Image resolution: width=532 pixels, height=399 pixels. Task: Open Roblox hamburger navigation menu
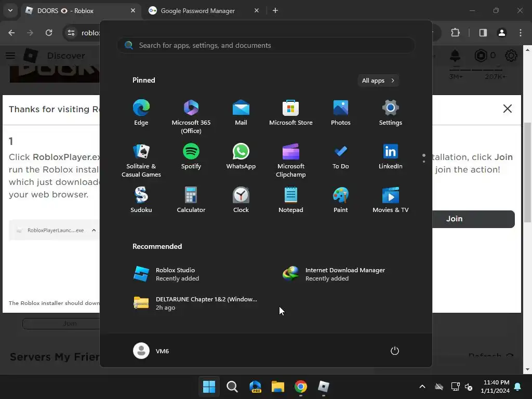[10, 56]
